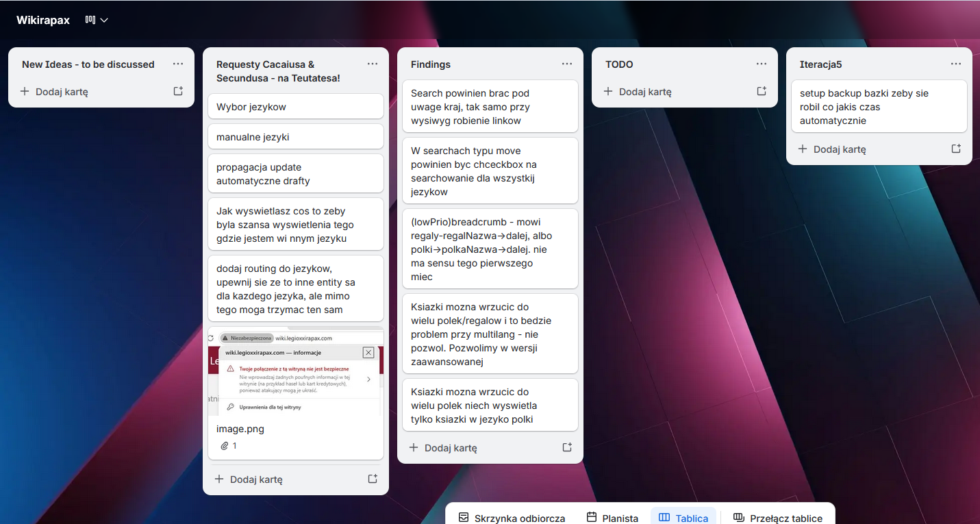The image size is (980, 524).
Task: Add a card to the Findings list
Action: 443,448
